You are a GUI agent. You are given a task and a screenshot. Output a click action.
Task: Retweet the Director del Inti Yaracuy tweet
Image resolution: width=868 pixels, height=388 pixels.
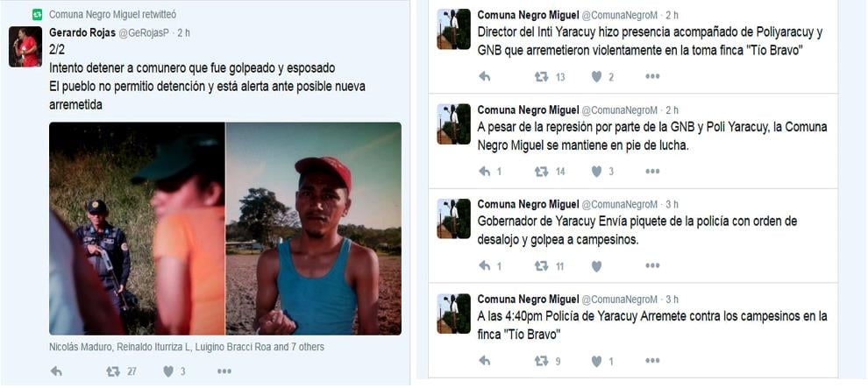(542, 77)
